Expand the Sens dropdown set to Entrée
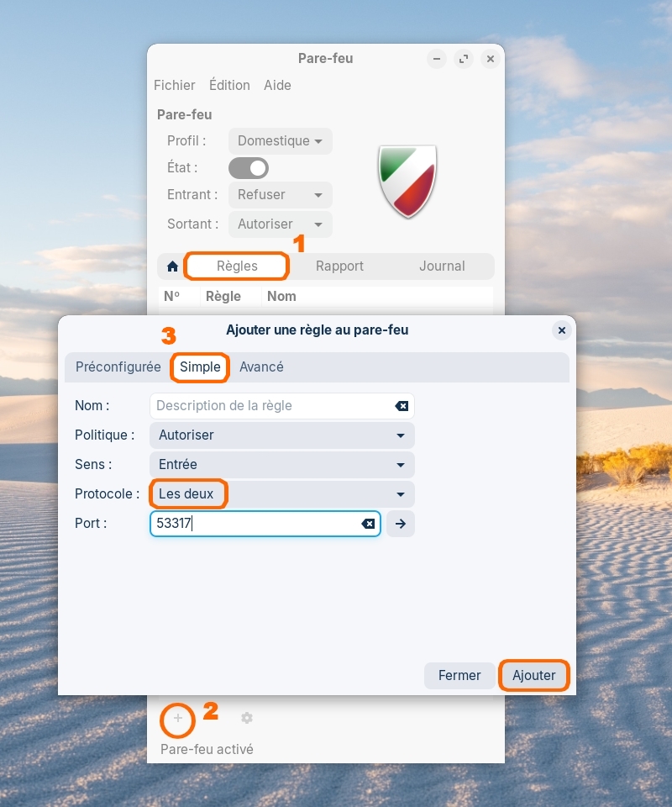The width and height of the screenshot is (672, 807). 281,464
